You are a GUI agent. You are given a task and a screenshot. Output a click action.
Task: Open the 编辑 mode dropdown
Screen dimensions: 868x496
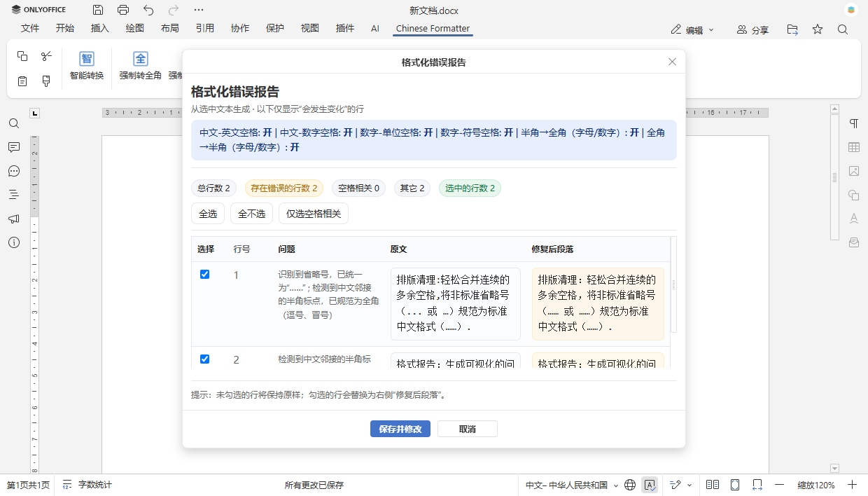tap(692, 30)
